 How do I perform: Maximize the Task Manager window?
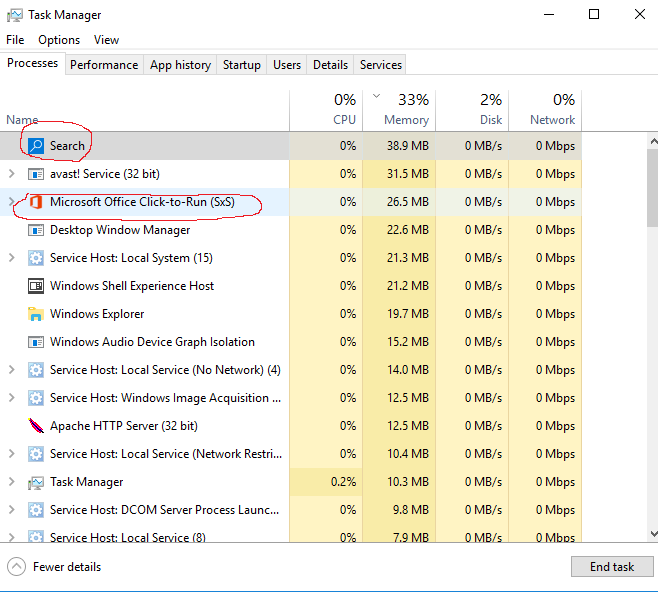(594, 15)
